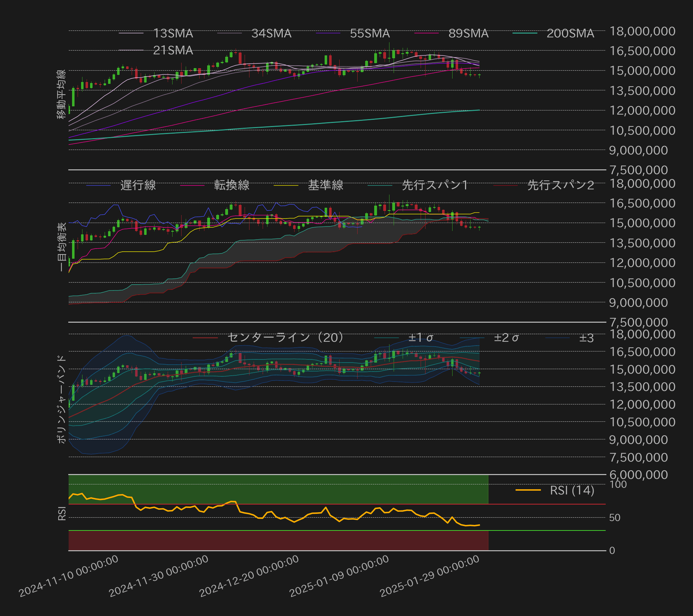This screenshot has height=616, width=693.
Task: Hide the 89SMA series
Action: 467,34
